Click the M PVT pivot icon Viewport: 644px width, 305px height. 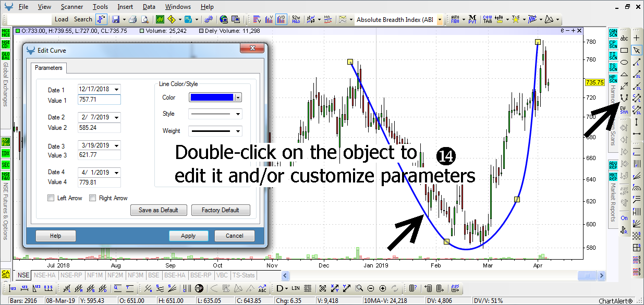click(472, 19)
